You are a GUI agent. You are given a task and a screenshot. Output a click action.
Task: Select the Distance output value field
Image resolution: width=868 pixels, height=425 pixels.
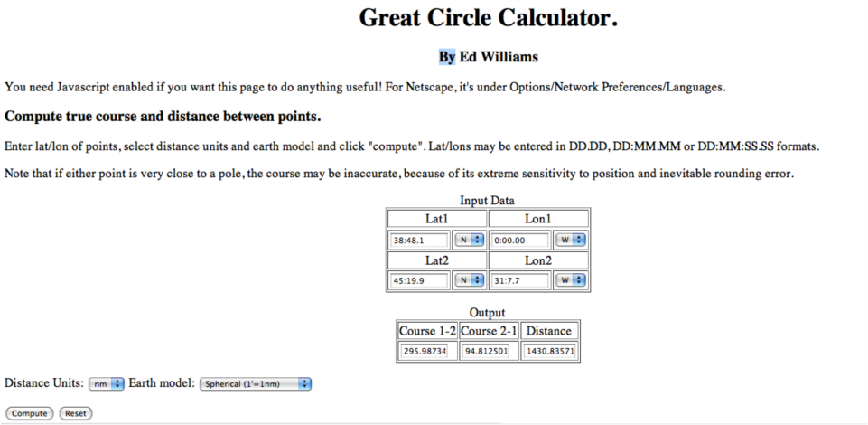548,351
